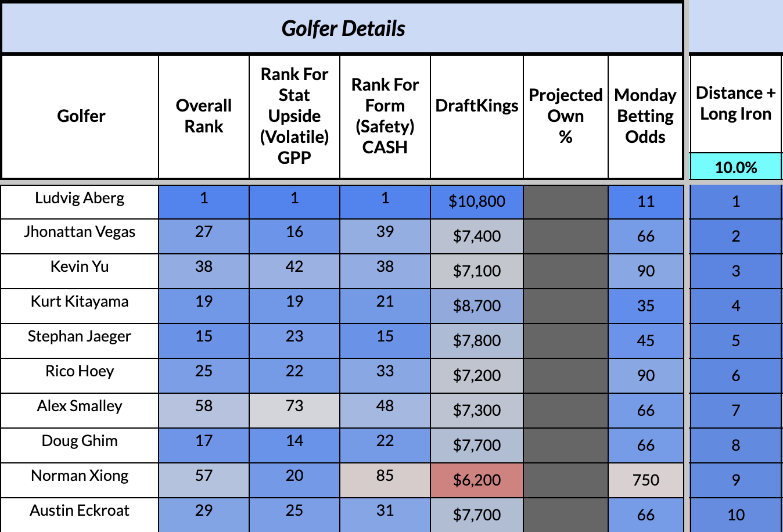Click Alex Smalley's GPP rank 73 cell
This screenshot has height=532, width=783.
pyautogui.click(x=294, y=407)
